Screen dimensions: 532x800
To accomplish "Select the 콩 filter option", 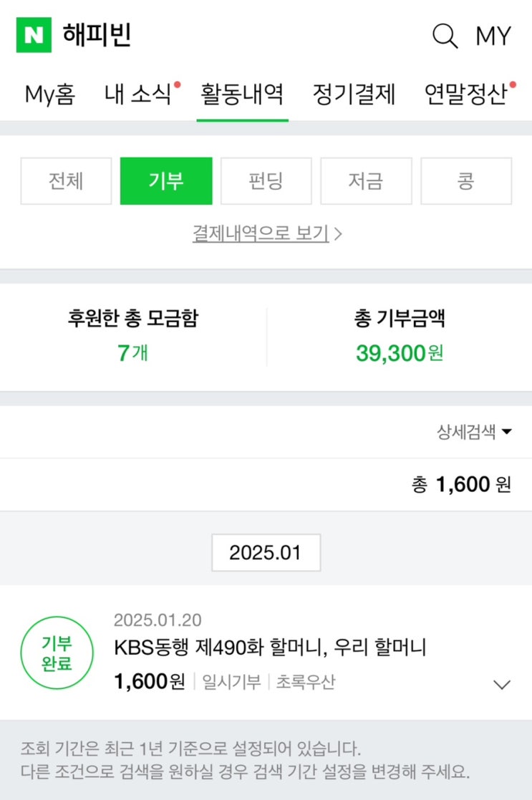I will coord(465,181).
